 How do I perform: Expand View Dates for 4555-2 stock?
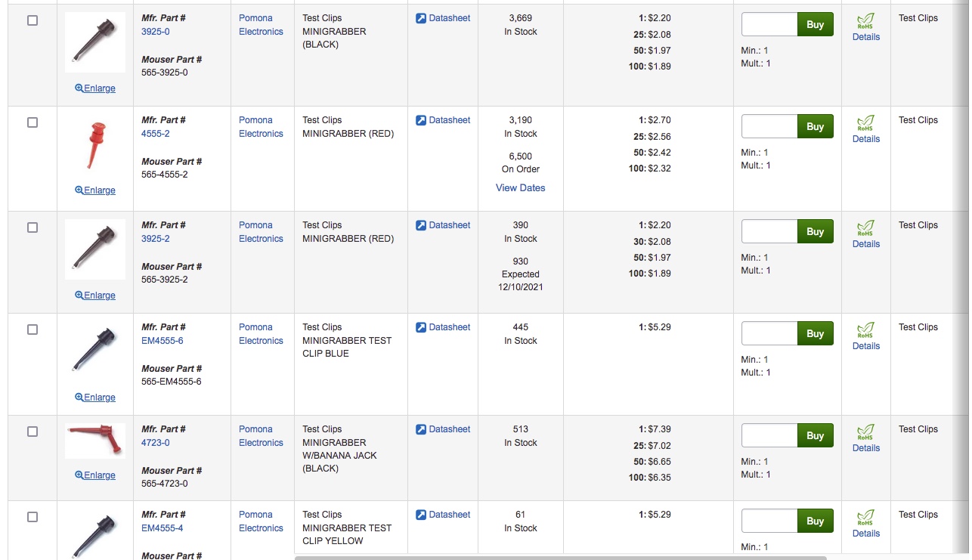pos(520,187)
